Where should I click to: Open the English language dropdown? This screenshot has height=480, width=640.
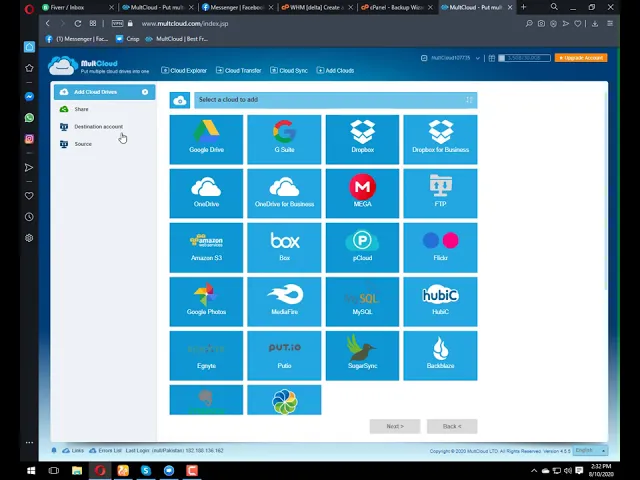pos(590,450)
